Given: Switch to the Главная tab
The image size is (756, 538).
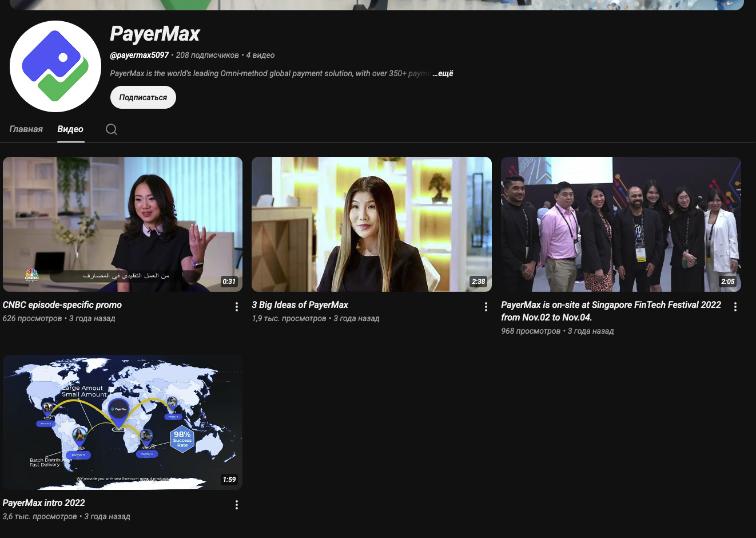Looking at the screenshot, I should [26, 129].
